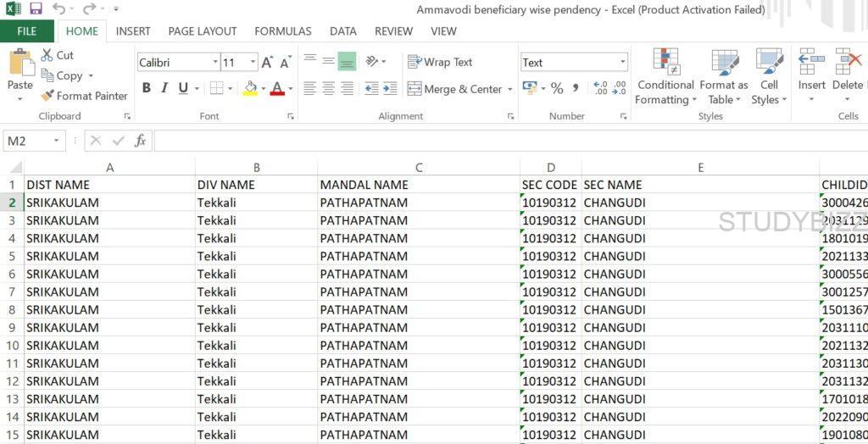Click the yellow Fill Color swatch
The height and width of the screenshot is (444, 868).
(x=250, y=88)
